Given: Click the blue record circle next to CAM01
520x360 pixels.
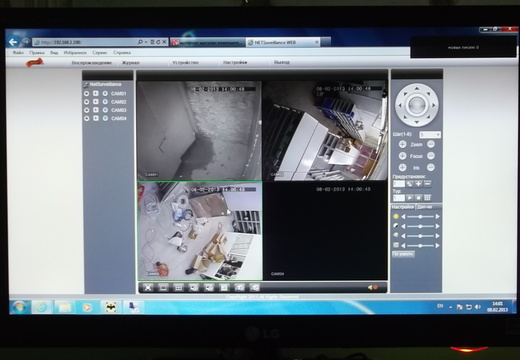Looking at the screenshot, I should pos(105,94).
